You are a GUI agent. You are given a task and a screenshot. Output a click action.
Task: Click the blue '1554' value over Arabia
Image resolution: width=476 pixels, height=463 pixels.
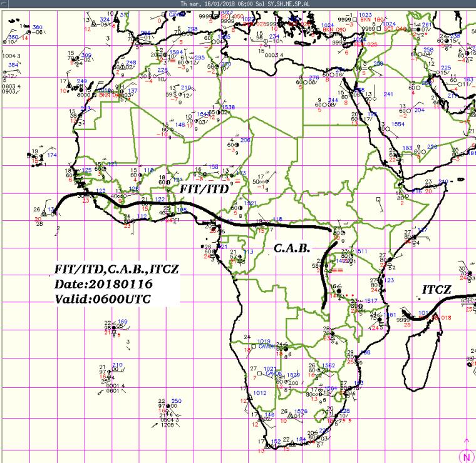398,124
